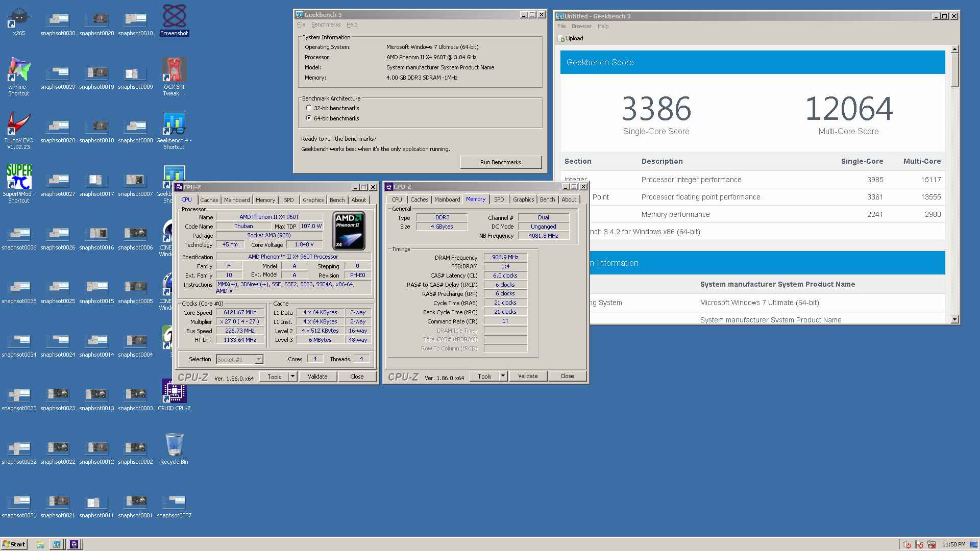Launch TurboV EVO V1.02.23 from desktop
Viewport: 980px width, 551px height.
[x=19, y=131]
